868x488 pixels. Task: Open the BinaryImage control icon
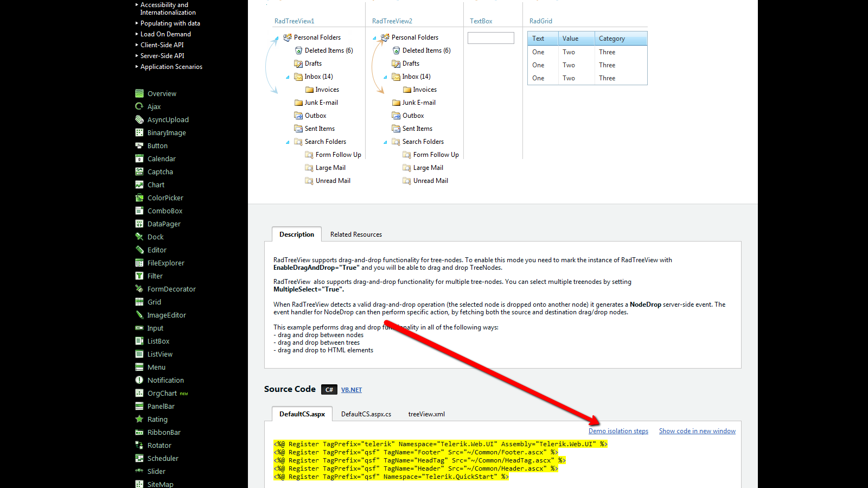pos(139,132)
